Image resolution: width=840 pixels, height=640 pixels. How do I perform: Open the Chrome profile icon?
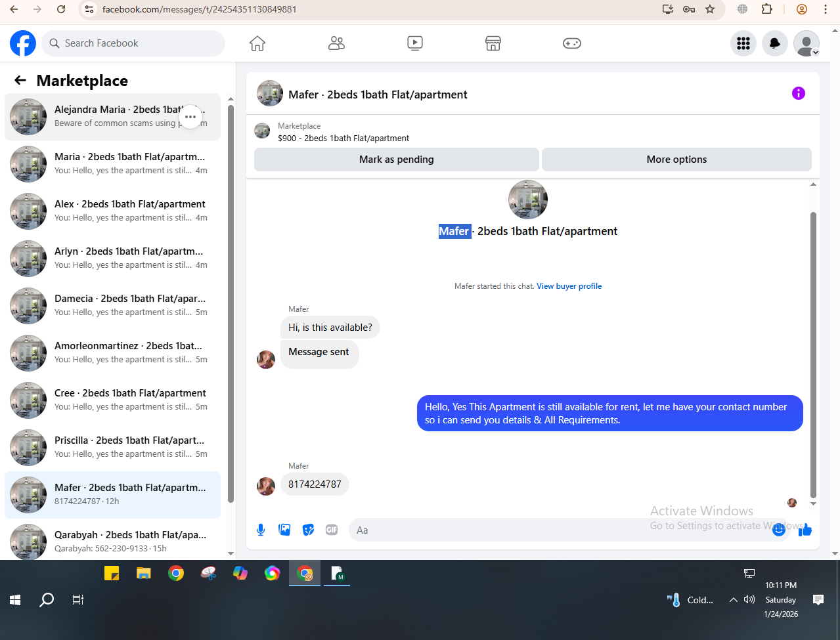click(802, 9)
